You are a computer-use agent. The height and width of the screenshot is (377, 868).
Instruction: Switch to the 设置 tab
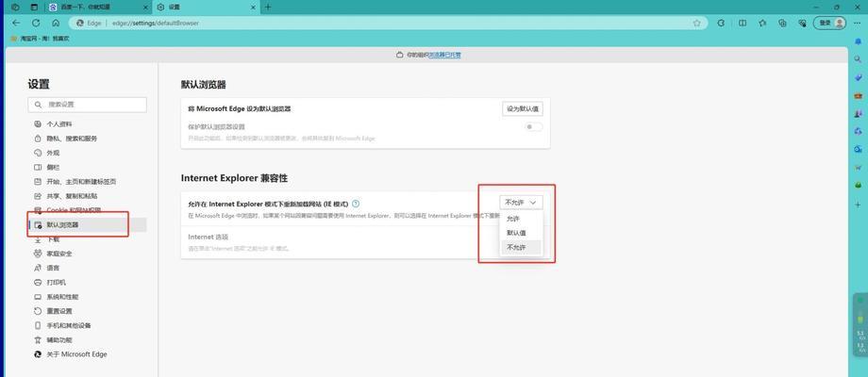(x=206, y=8)
